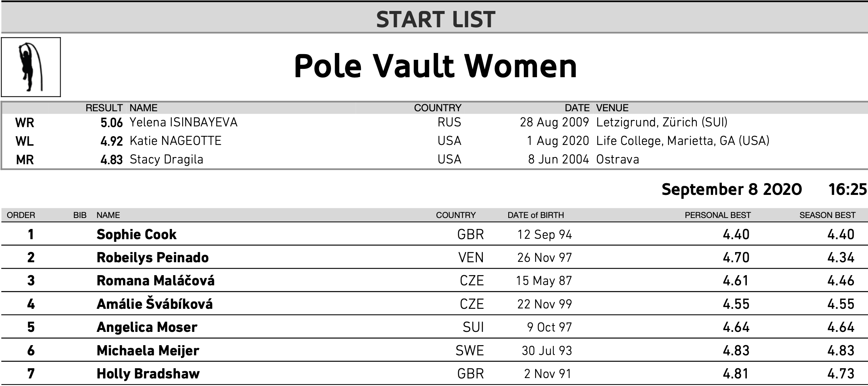The image size is (868, 386).
Task: Click the DATE of BIRTH column header
Action: pos(535,215)
